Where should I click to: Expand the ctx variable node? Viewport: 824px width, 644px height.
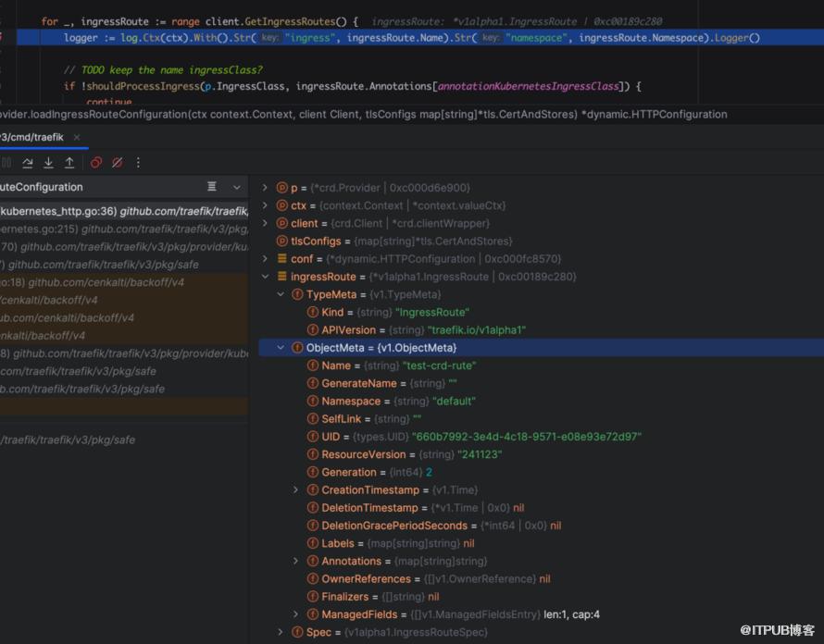(265, 205)
